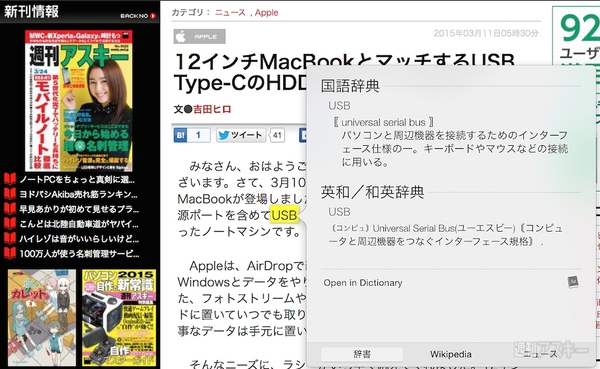Open こんどは北陸自動車道がヤバイ link
The height and width of the screenshot is (369, 600).
(79, 224)
